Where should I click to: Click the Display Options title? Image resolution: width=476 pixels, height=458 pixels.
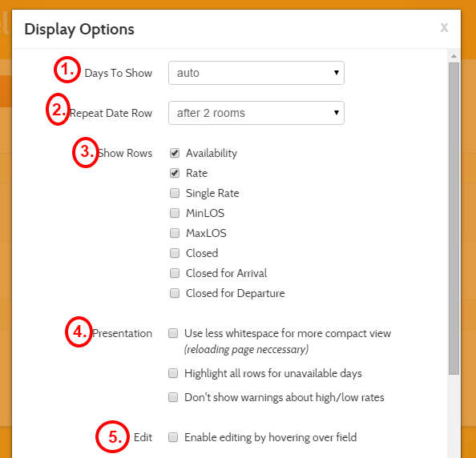point(79,30)
